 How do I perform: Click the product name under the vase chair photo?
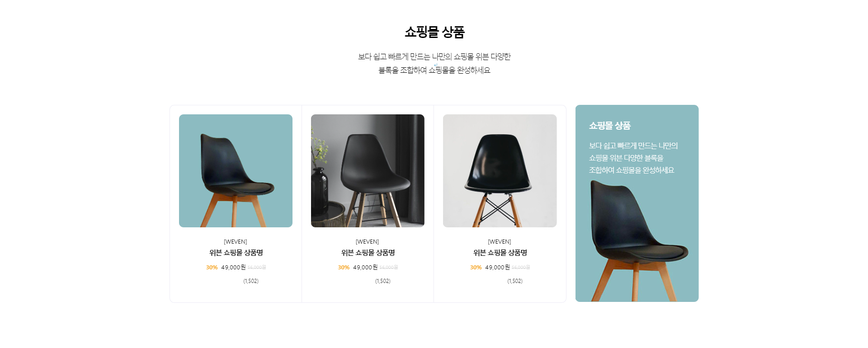click(368, 253)
